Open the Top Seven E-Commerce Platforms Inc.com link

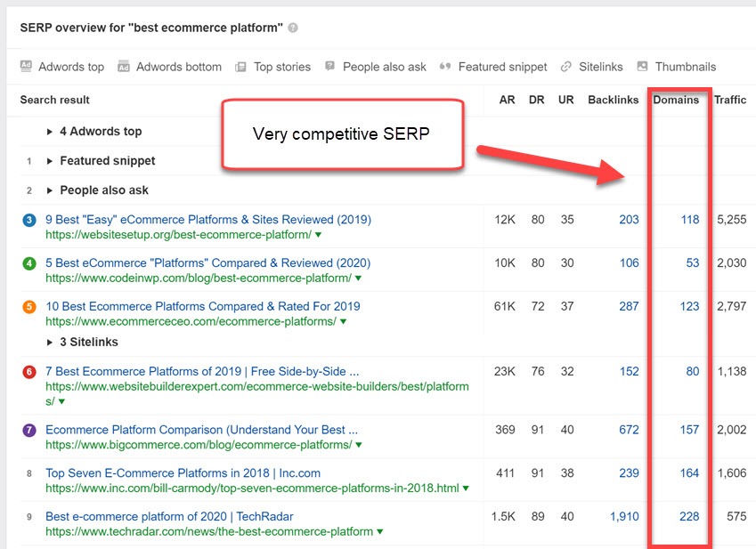(183, 472)
